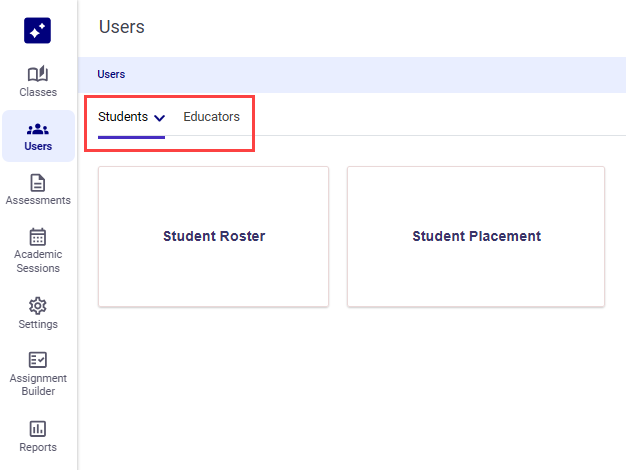Open the Student Placement card
This screenshot has width=626, height=470.
tap(476, 236)
